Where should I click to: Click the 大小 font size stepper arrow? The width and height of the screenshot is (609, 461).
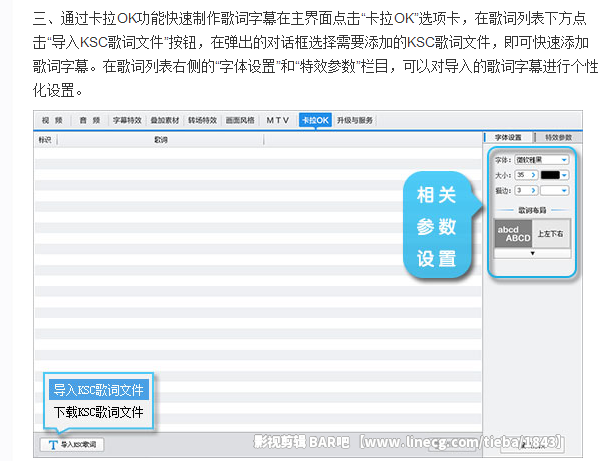pyautogui.click(x=533, y=174)
